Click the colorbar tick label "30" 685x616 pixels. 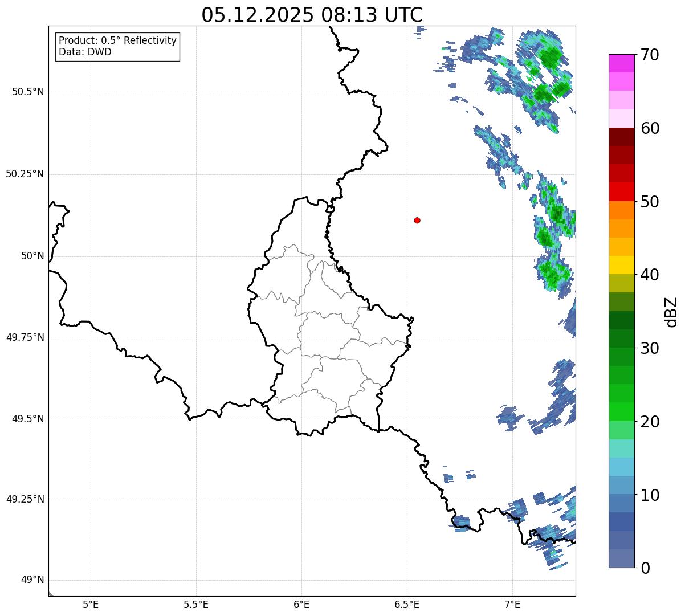tap(650, 348)
